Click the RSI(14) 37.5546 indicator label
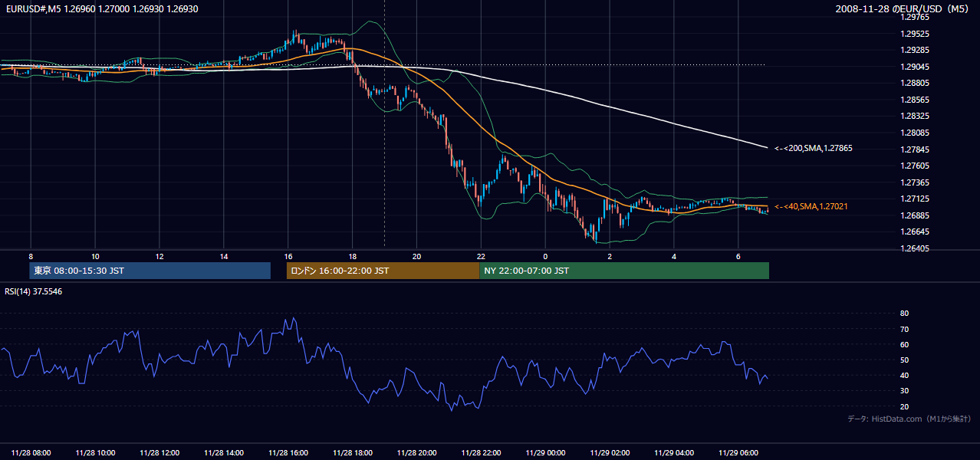 coord(34,291)
